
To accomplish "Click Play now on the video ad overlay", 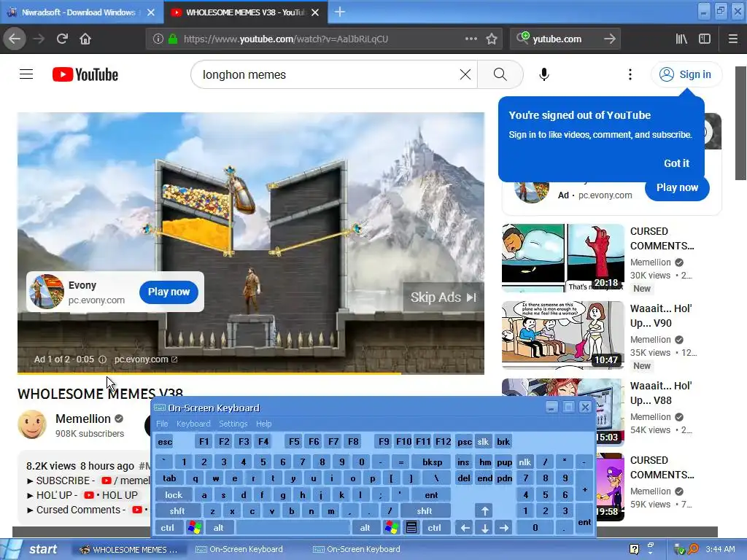I will point(169,292).
